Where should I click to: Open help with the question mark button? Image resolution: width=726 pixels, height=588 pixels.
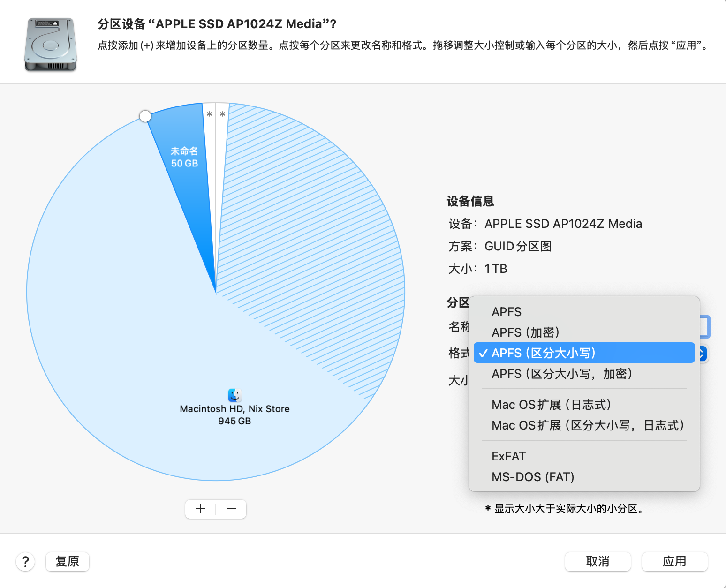point(26,561)
